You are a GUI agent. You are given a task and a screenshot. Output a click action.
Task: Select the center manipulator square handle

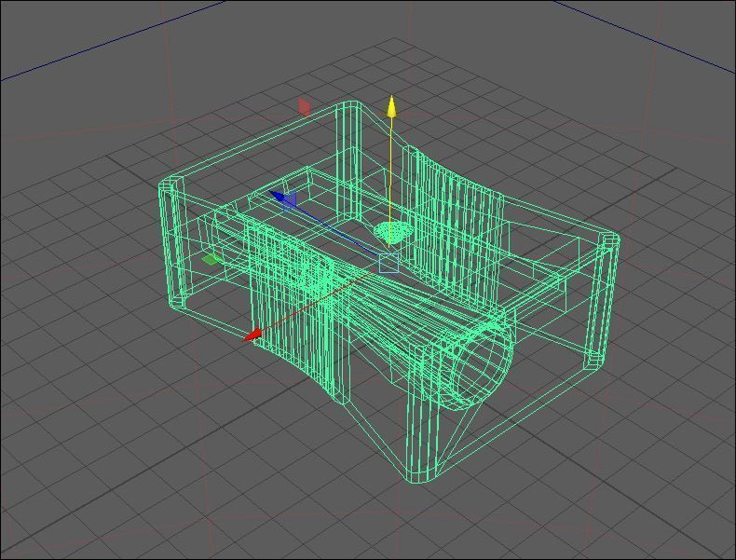pos(388,263)
